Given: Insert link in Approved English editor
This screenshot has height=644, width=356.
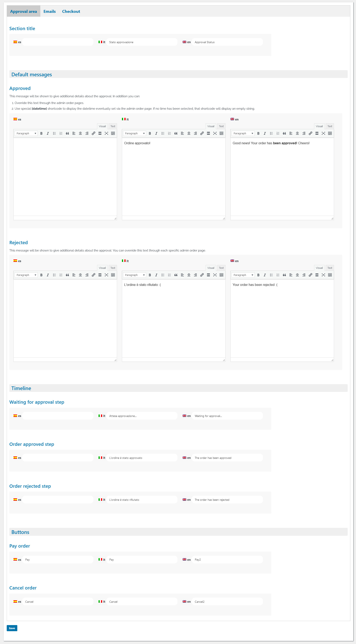Looking at the screenshot, I should pos(310,133).
